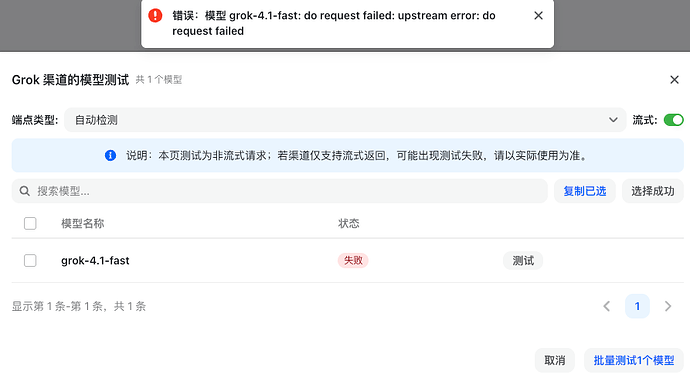Dismiss the grok-4.1-fast error notification
This screenshot has height=384, width=690.
[x=538, y=16]
